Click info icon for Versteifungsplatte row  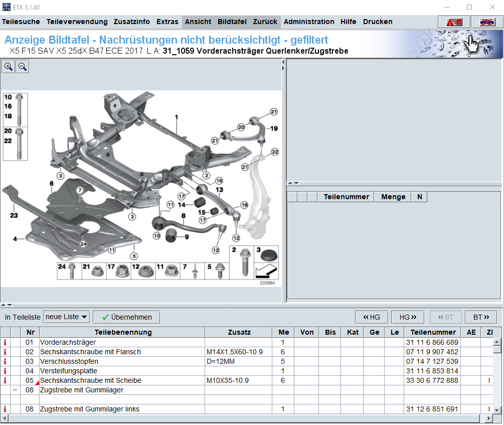[x=6, y=371]
